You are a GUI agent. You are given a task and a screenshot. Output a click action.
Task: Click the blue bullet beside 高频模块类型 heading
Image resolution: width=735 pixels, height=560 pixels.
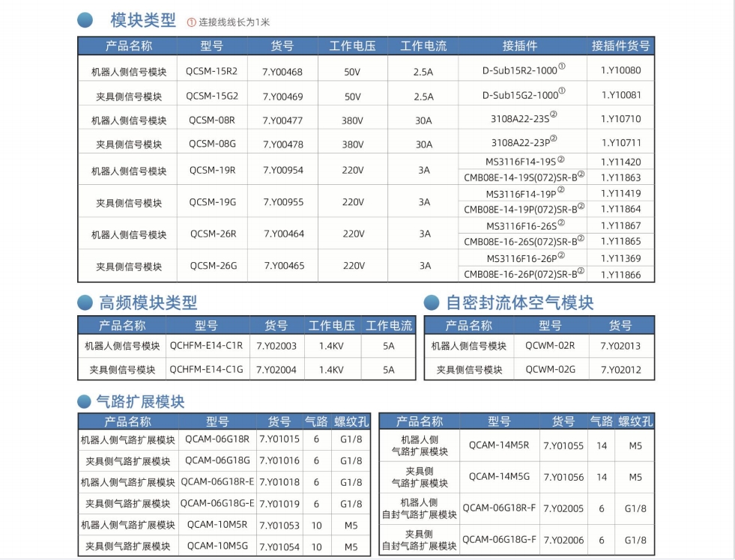(x=85, y=303)
